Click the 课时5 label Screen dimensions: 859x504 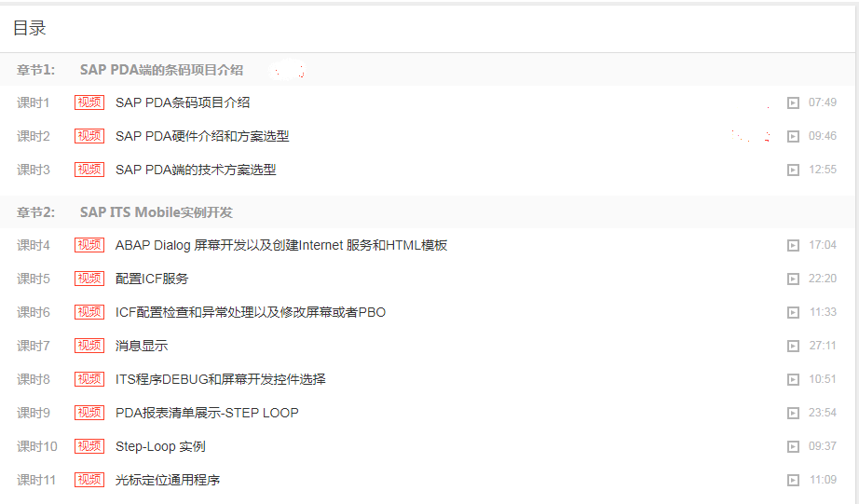[34, 279]
